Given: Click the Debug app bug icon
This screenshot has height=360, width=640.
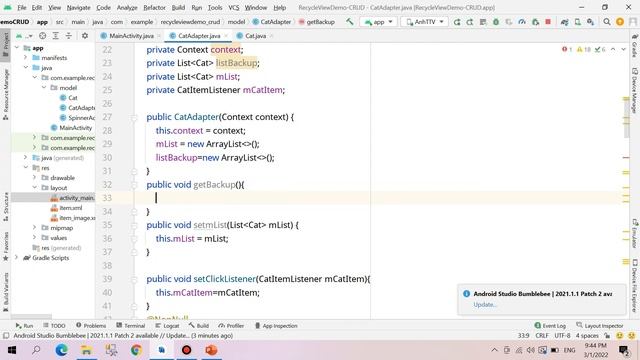Looking at the screenshot, I should (x=496, y=22).
